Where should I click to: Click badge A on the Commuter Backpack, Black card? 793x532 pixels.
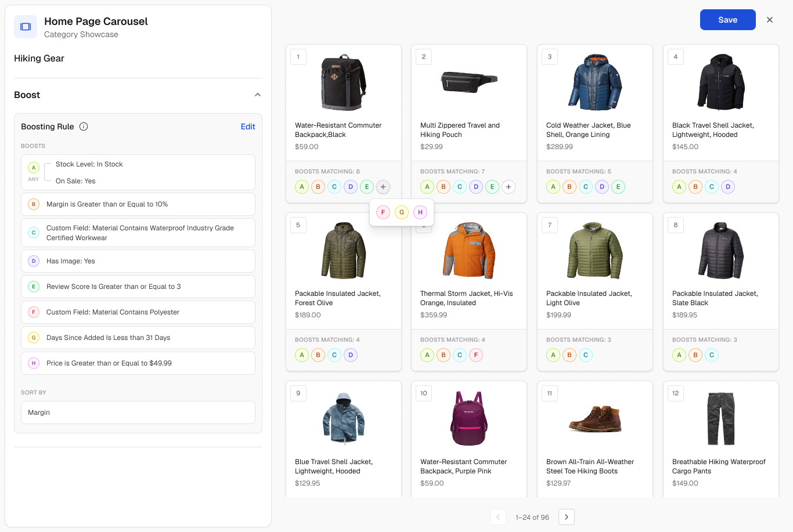(x=302, y=187)
